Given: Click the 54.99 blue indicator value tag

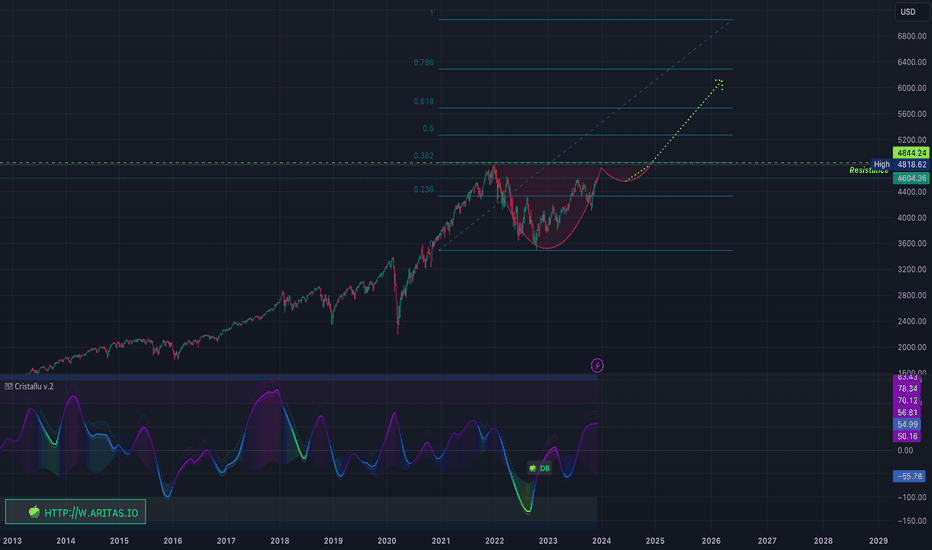Looking at the screenshot, I should tap(907, 425).
